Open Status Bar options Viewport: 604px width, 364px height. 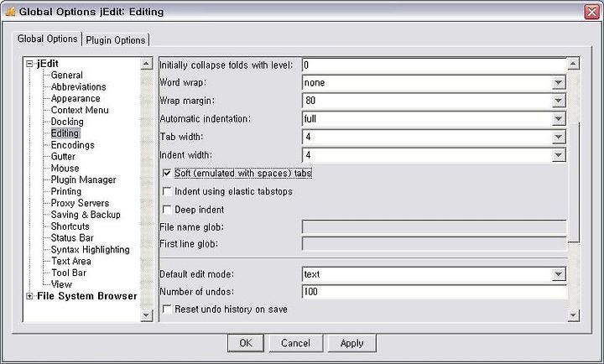pyautogui.click(x=72, y=237)
